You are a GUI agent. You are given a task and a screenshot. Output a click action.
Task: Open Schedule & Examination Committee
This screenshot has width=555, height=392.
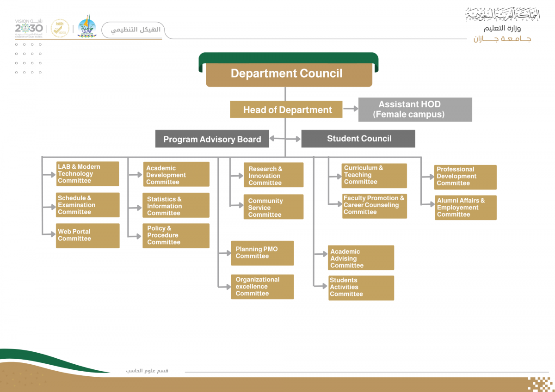87,205
